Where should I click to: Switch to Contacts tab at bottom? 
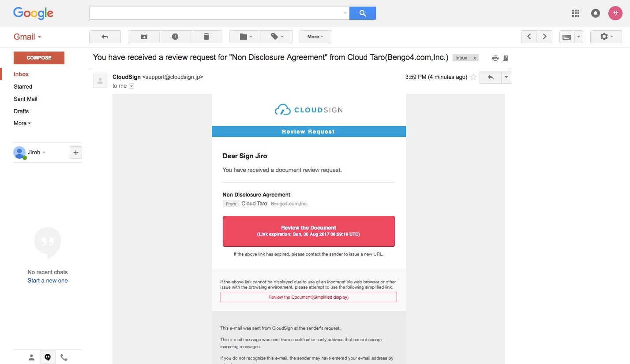(x=31, y=357)
